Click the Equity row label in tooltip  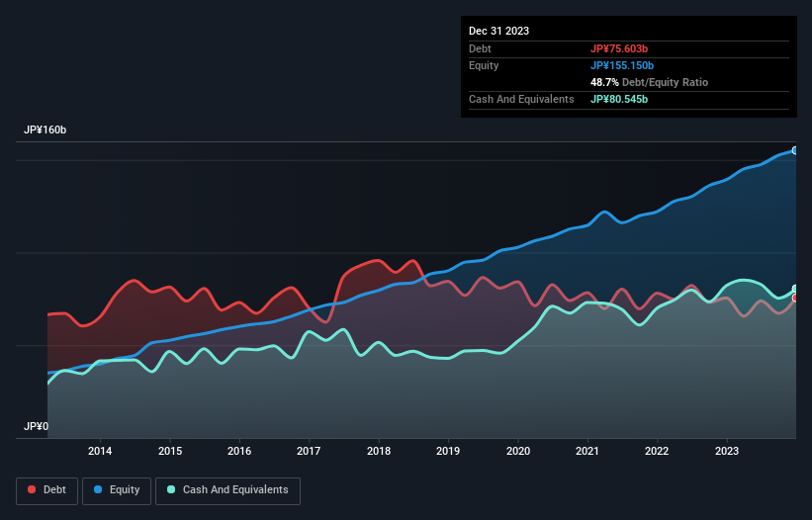pyautogui.click(x=484, y=65)
